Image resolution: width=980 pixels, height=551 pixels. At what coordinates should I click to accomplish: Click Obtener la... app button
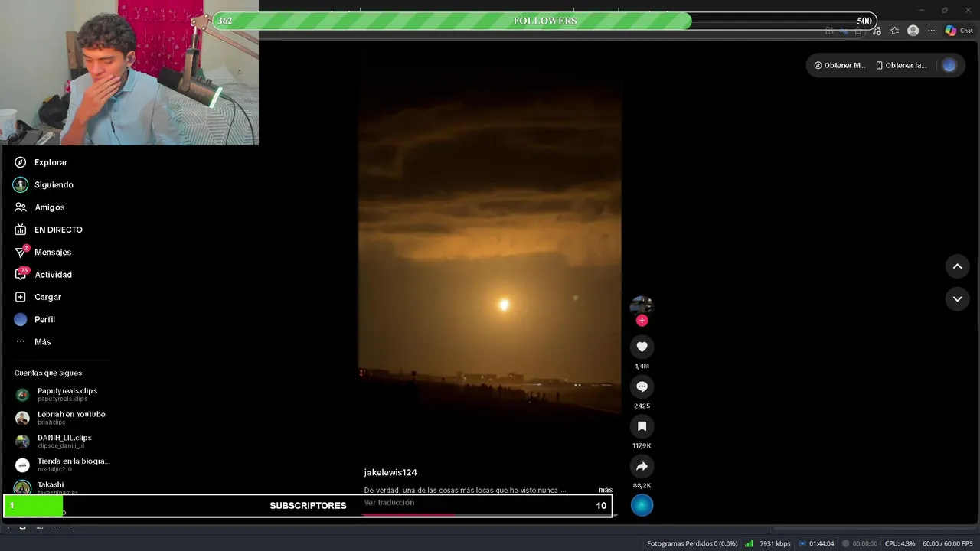pyautogui.click(x=901, y=65)
